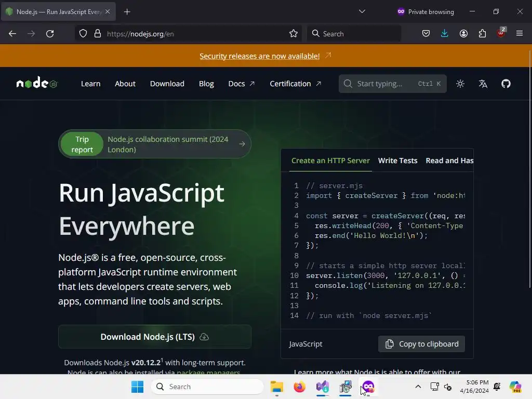Image resolution: width=532 pixels, height=399 pixels.
Task: Open the Firefox downloads arrow icon
Action: [x=445, y=34]
